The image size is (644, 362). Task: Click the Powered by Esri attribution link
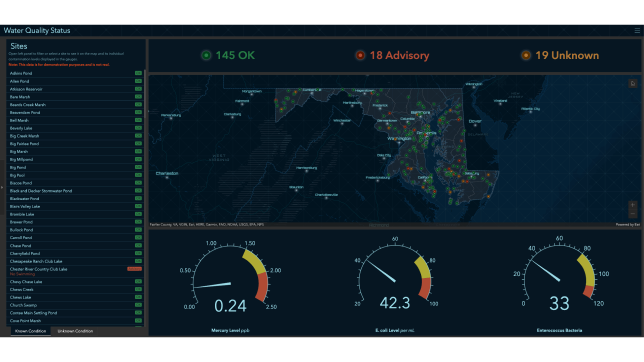tap(628, 225)
